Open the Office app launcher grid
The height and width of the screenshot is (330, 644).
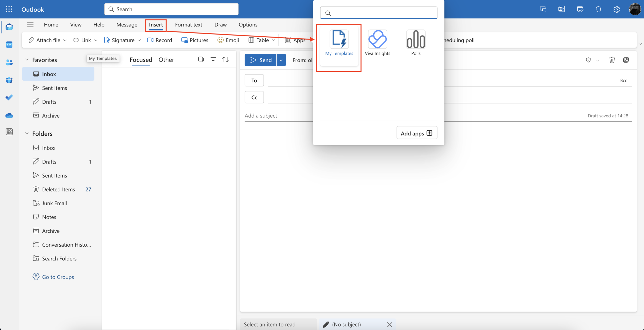pos(9,9)
